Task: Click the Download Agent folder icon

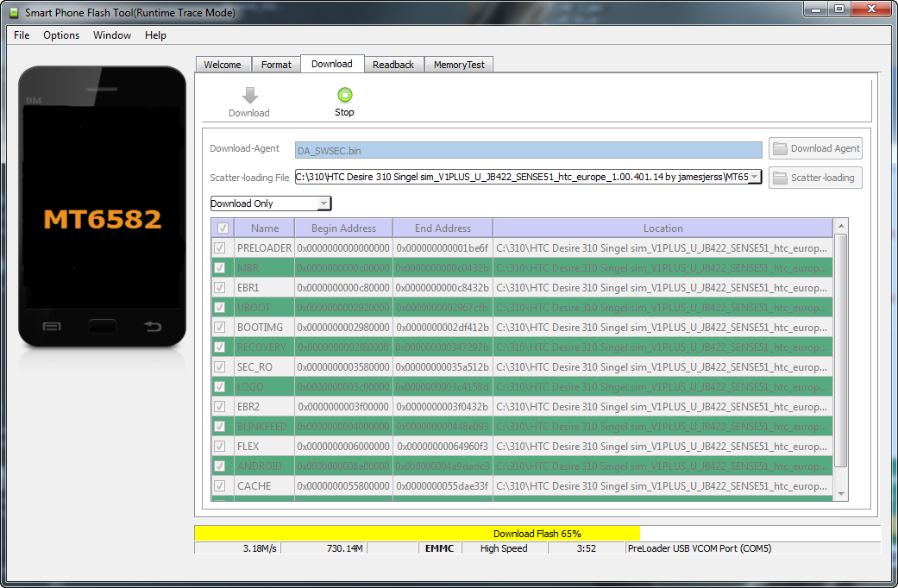Action: 780,149
